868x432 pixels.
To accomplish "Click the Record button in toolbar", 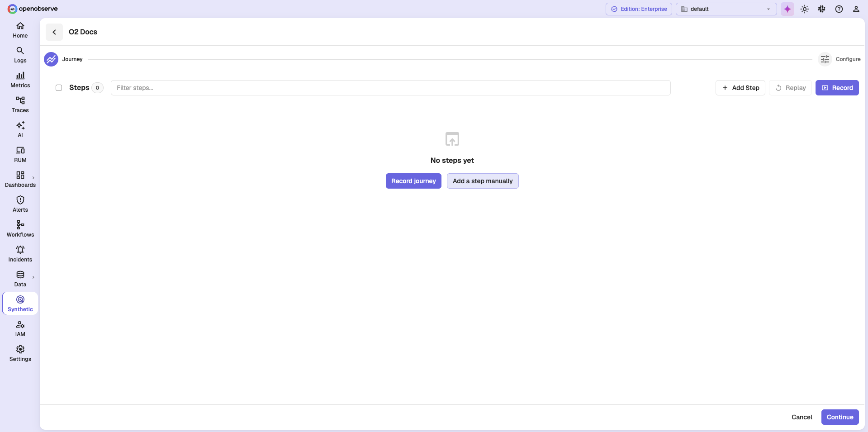I will (837, 88).
